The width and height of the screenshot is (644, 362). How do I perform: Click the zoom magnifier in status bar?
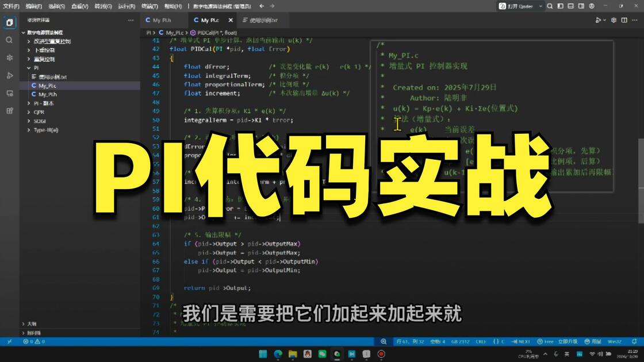coord(383,341)
